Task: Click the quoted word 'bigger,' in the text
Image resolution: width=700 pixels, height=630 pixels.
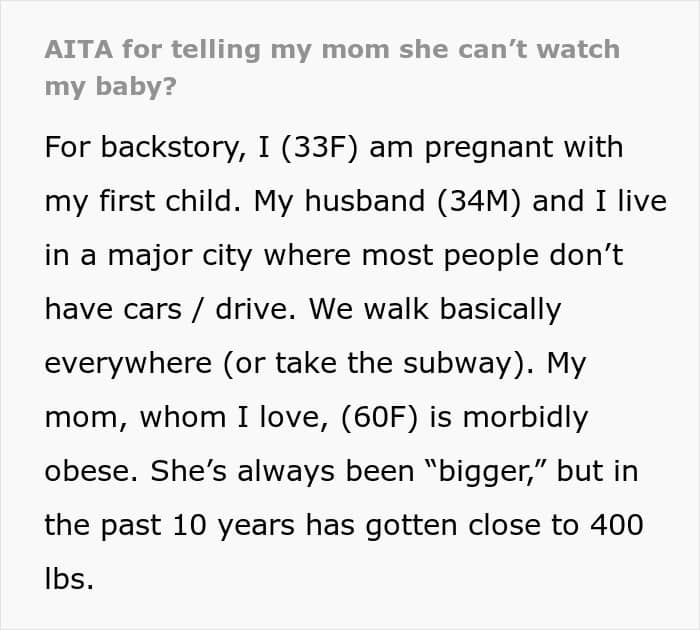Action: click(x=493, y=471)
